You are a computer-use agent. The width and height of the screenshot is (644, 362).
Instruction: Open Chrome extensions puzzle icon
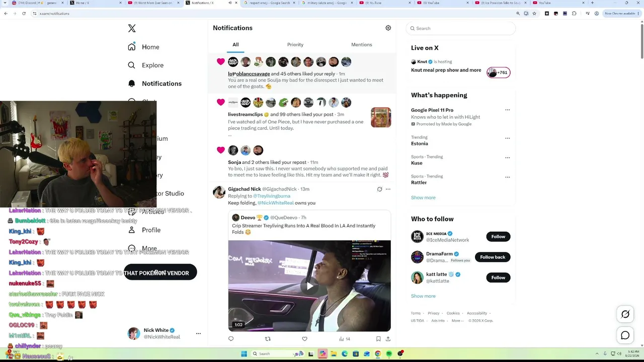(574, 14)
